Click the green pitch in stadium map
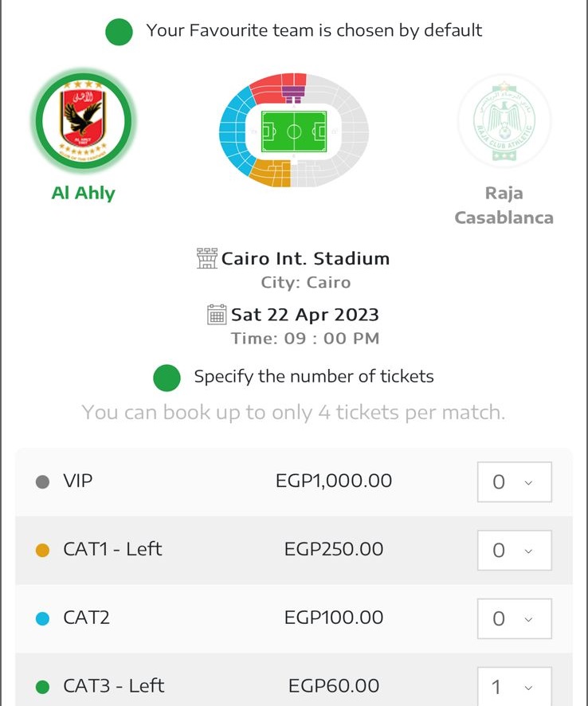 (x=294, y=130)
